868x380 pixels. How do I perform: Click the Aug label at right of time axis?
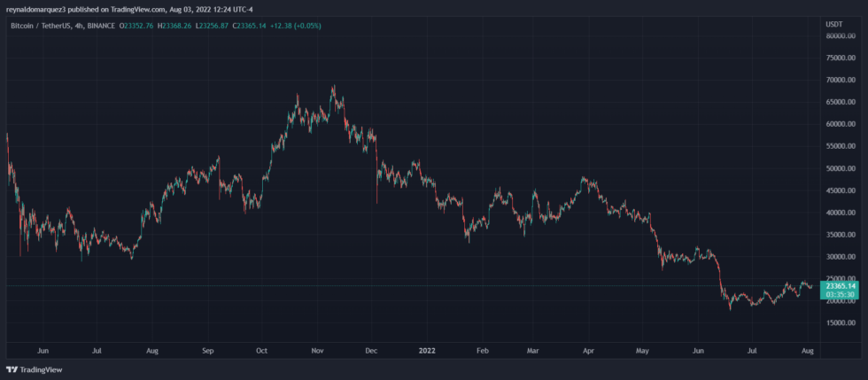coord(808,351)
